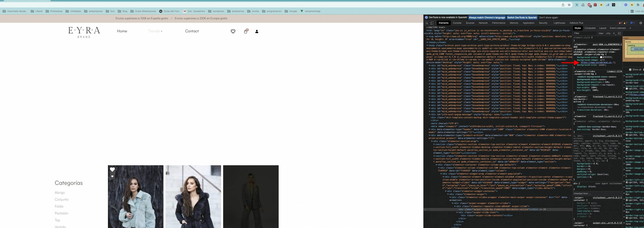Toggle the .cls class editor

click(608, 33)
